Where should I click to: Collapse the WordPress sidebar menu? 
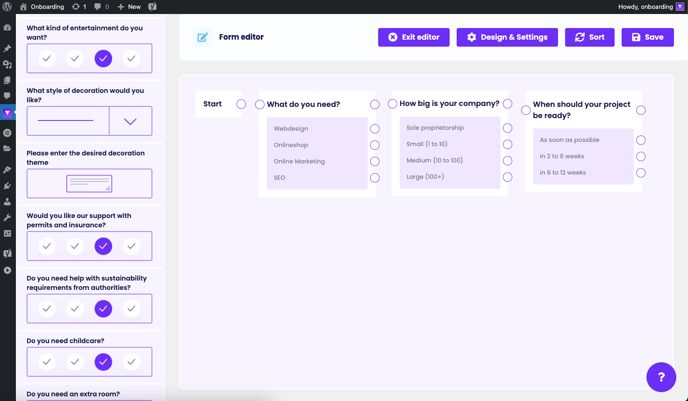coord(7,270)
